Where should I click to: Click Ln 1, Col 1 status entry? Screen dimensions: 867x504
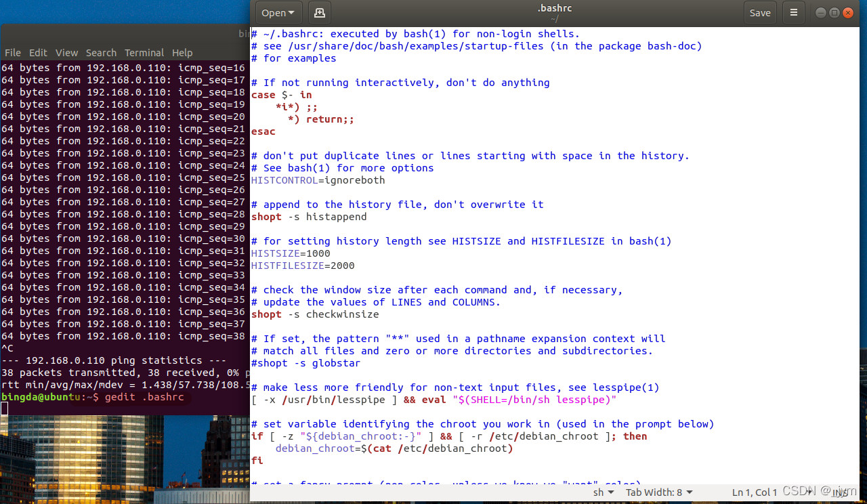[x=755, y=492]
